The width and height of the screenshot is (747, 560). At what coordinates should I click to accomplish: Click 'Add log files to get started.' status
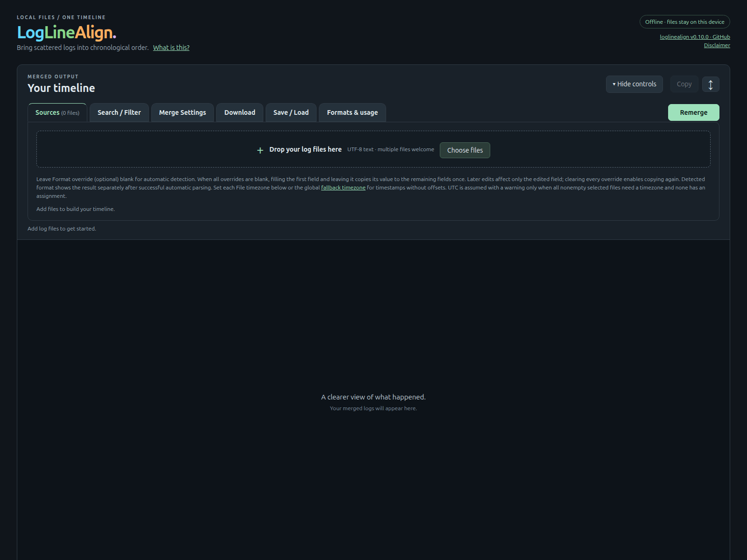pos(62,229)
